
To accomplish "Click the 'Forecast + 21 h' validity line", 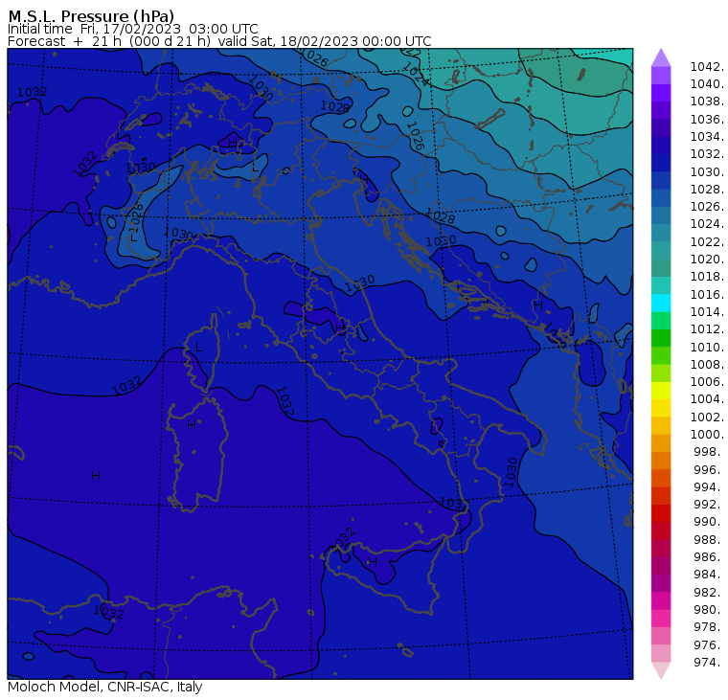I will (219, 41).
